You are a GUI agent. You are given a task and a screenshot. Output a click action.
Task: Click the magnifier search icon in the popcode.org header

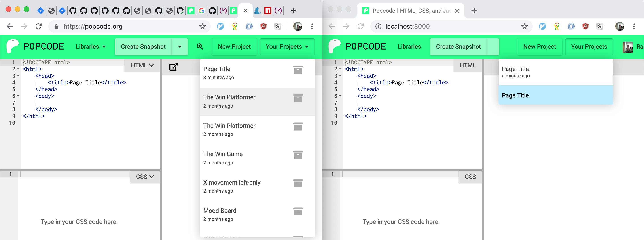tap(200, 46)
